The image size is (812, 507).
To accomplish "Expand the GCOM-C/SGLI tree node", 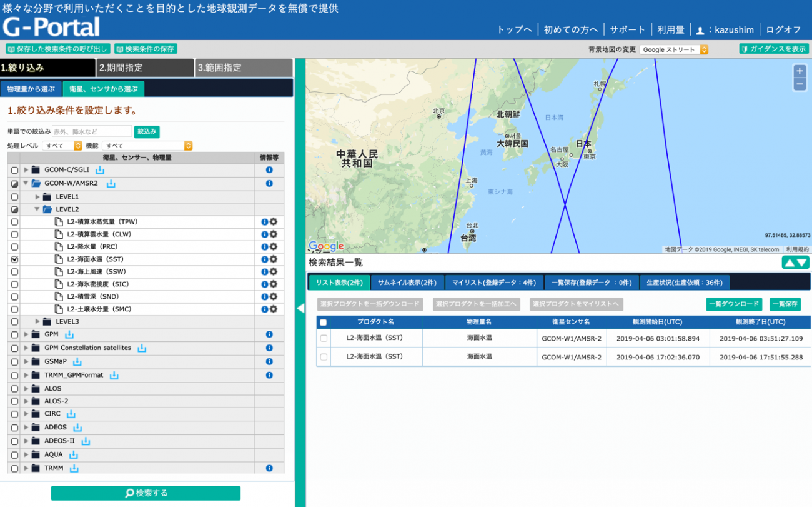I will [x=26, y=170].
